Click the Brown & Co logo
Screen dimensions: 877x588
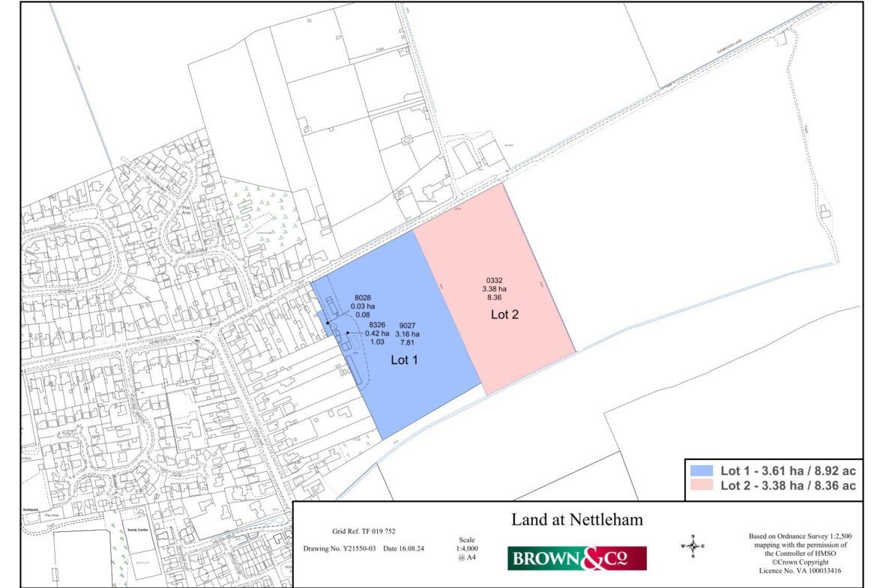coord(576,558)
